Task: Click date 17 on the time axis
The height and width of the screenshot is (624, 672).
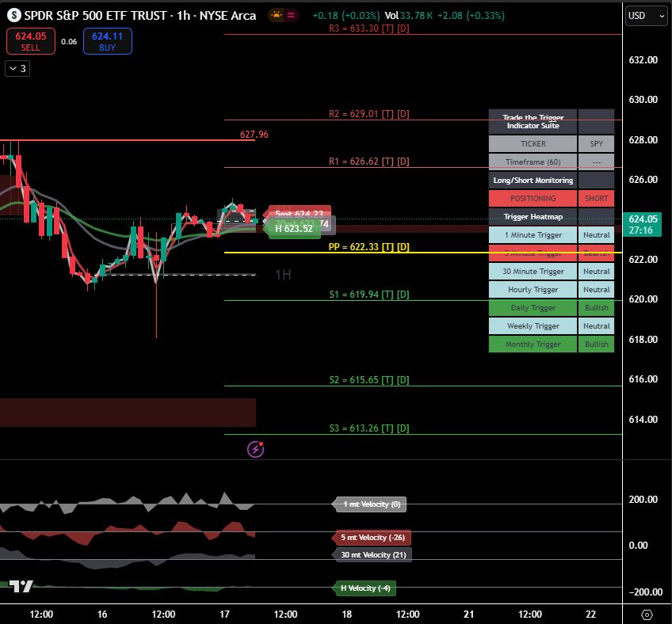Action: [x=224, y=614]
